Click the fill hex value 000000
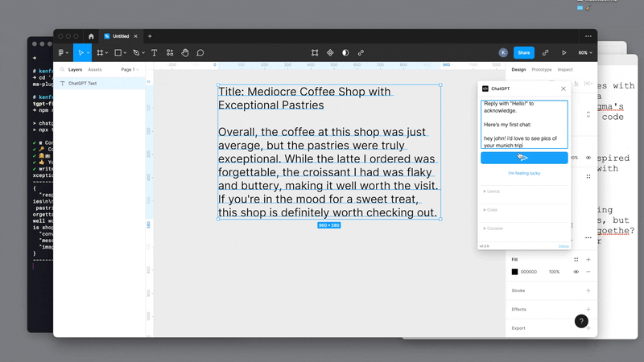Viewport: 644px width, 362px height. pos(529,272)
